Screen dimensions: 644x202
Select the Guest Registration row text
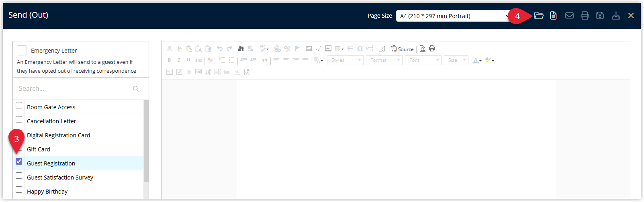point(51,163)
